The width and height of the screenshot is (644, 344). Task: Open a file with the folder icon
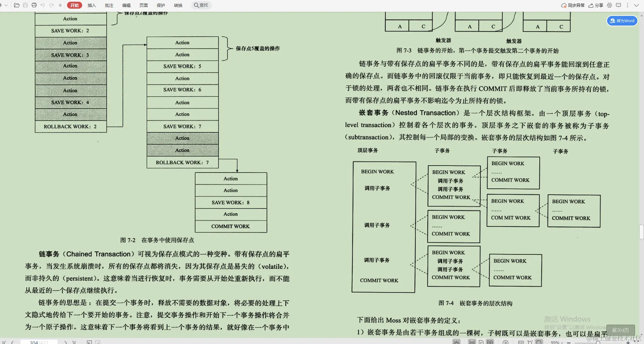coord(17,5)
